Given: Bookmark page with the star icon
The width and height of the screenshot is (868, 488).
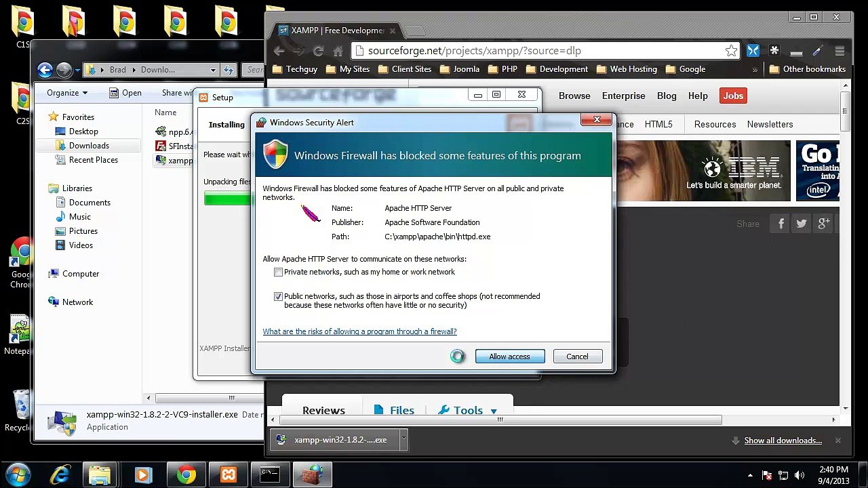Looking at the screenshot, I should [x=731, y=51].
